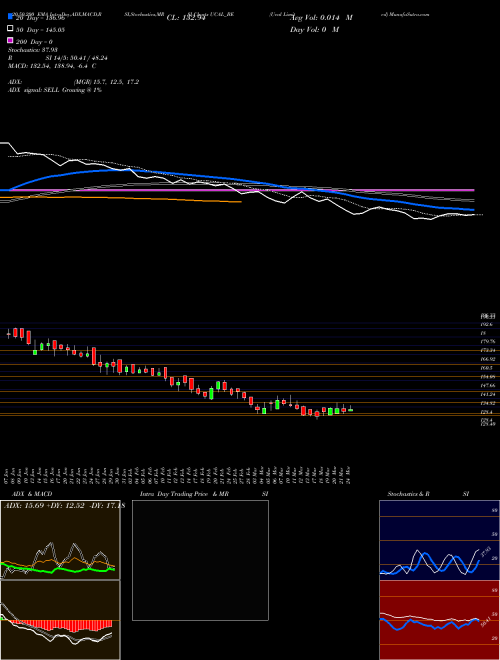Click the 'CL: 132.94' closing price text
Screen dimensions: 500x660
[x=186, y=18]
